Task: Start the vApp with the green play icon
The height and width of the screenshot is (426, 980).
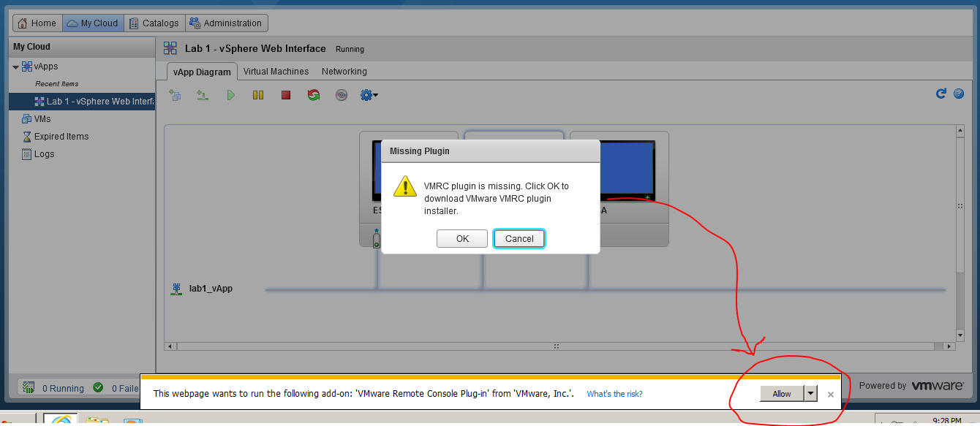Action: click(x=230, y=95)
